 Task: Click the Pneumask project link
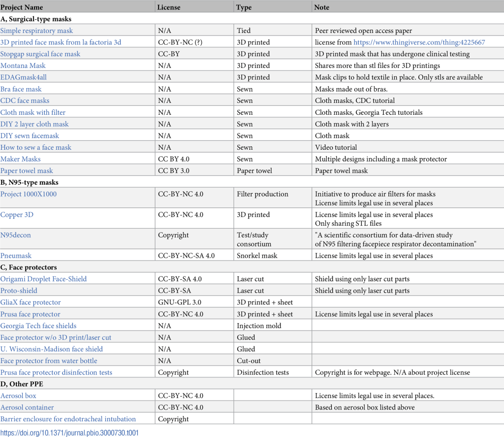[16, 256]
